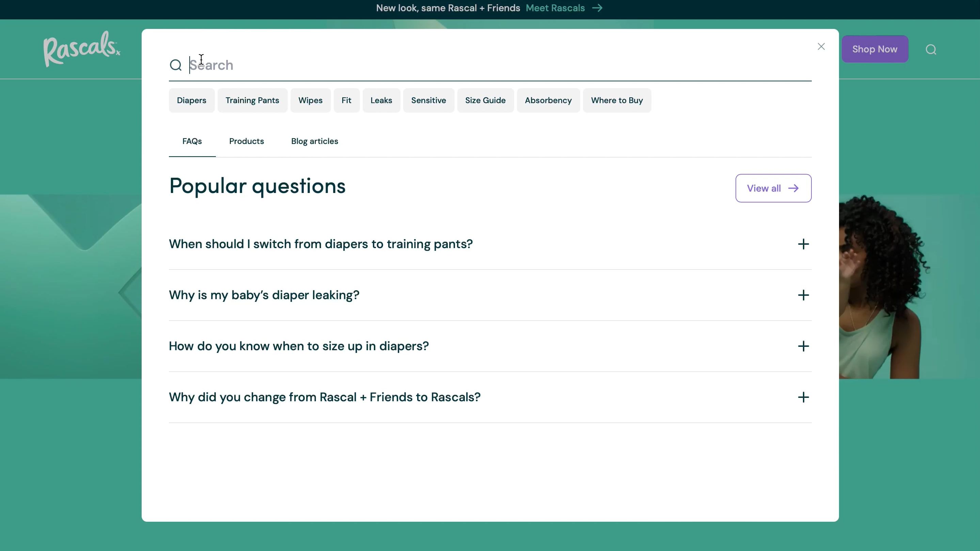This screenshot has width=980, height=551.
Task: Focus the Search input field
Action: (x=500, y=65)
